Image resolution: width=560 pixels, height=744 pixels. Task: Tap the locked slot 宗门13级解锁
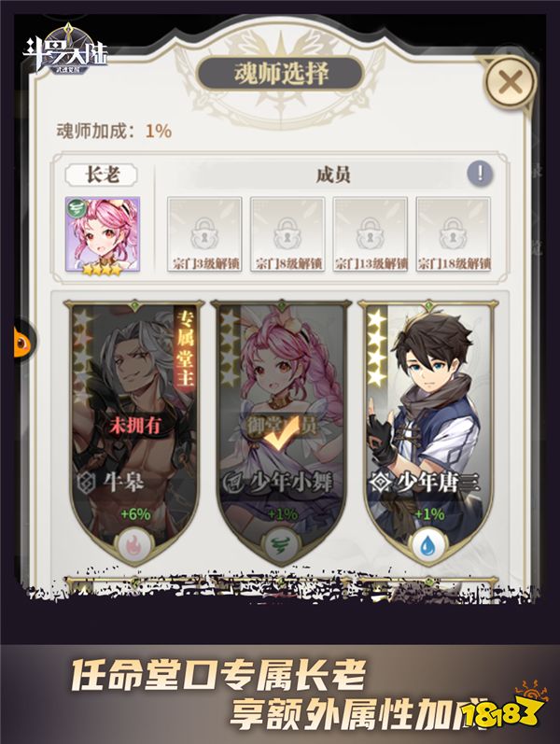(x=371, y=235)
